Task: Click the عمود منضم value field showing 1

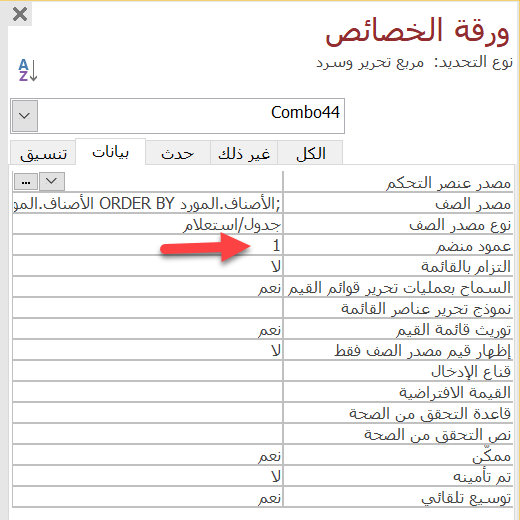Action: [147, 246]
